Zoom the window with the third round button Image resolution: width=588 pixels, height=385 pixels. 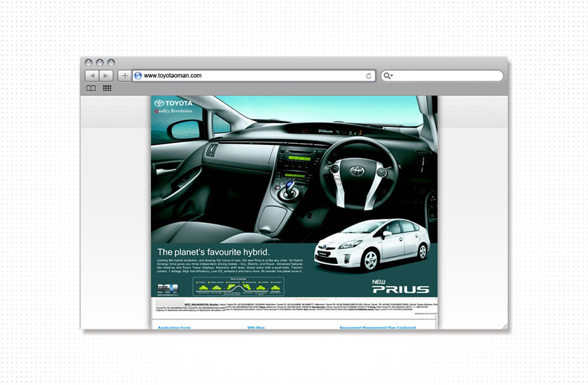point(111,62)
